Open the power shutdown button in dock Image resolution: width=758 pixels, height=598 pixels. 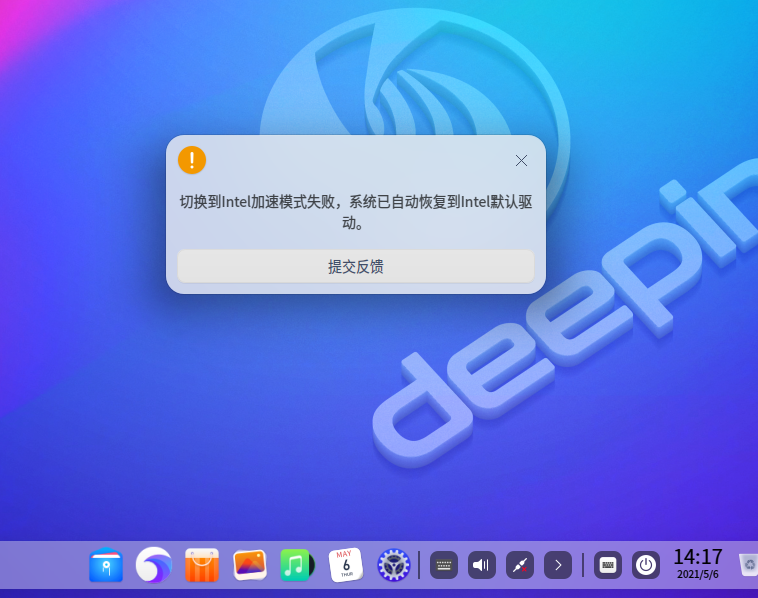(x=646, y=565)
